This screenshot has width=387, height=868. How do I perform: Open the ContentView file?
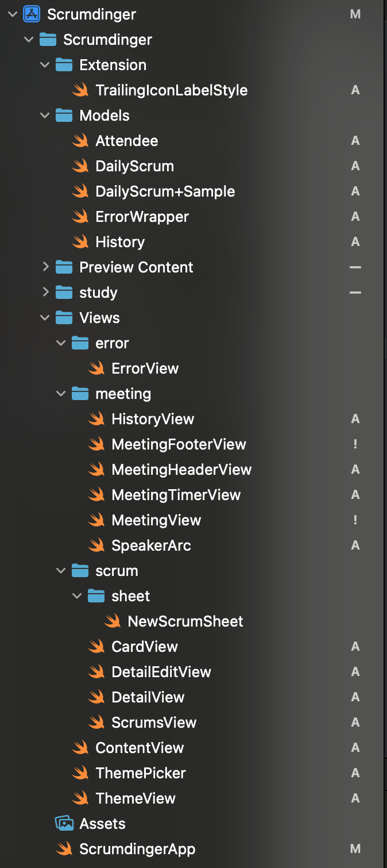140,748
